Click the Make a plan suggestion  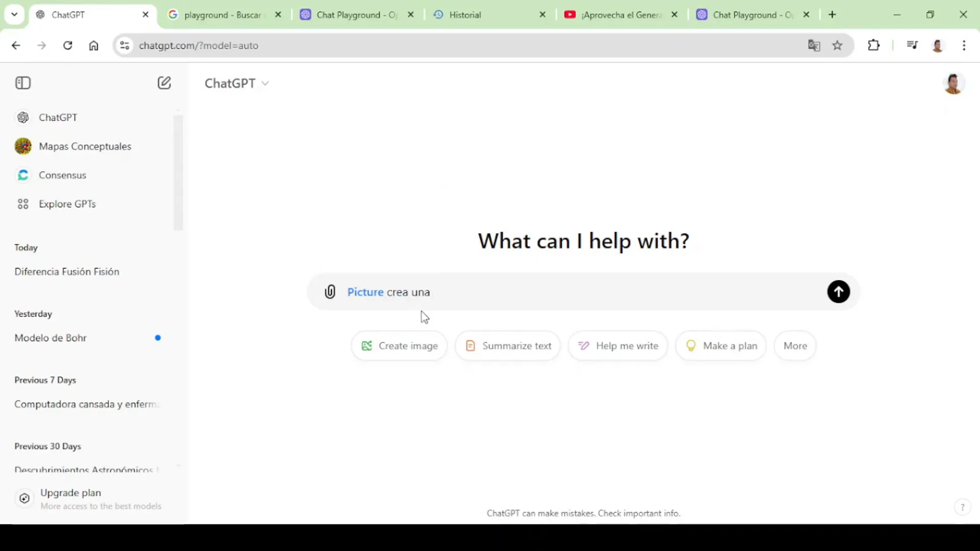721,346
